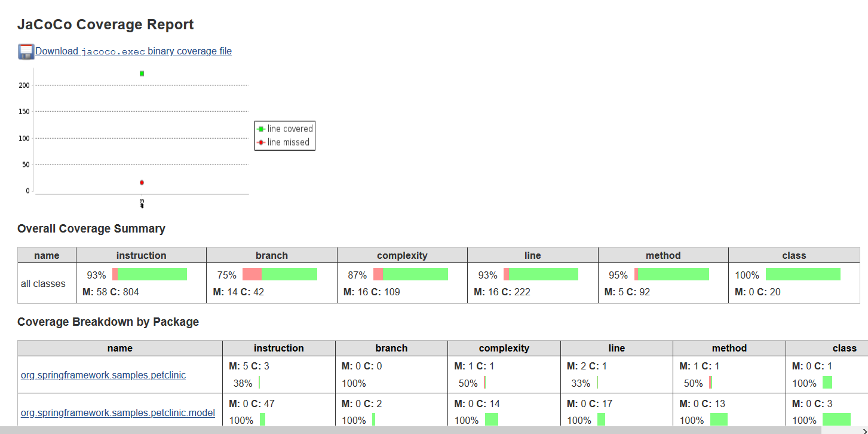The image size is (868, 434).
Task: Select the red data point in the chart
Action: 142,182
